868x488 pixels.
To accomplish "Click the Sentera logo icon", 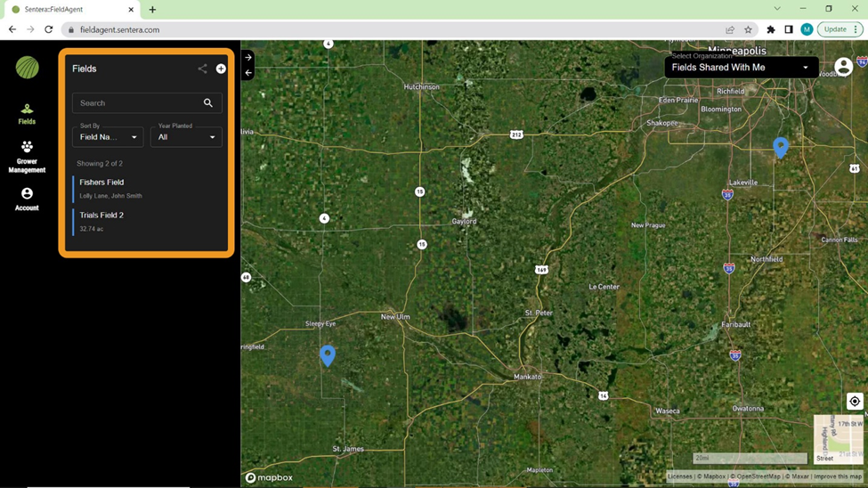I will pos(27,67).
